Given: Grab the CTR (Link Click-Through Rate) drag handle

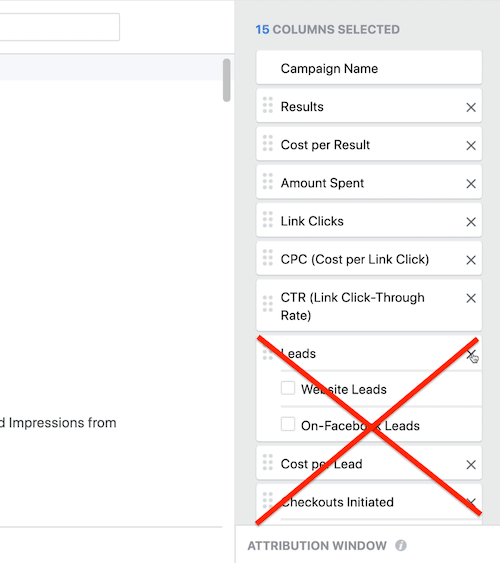Looking at the screenshot, I should 268,304.
